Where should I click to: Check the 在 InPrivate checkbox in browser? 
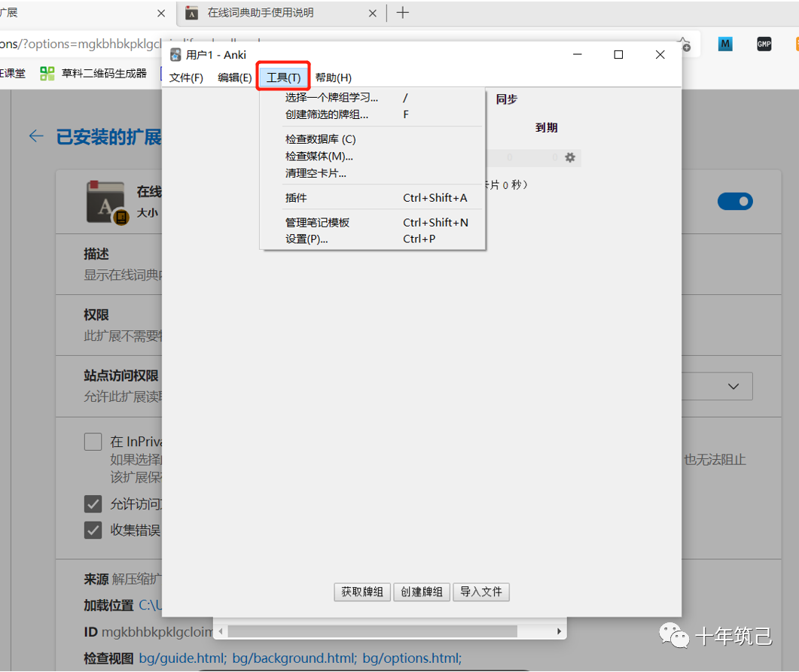pyautogui.click(x=93, y=442)
